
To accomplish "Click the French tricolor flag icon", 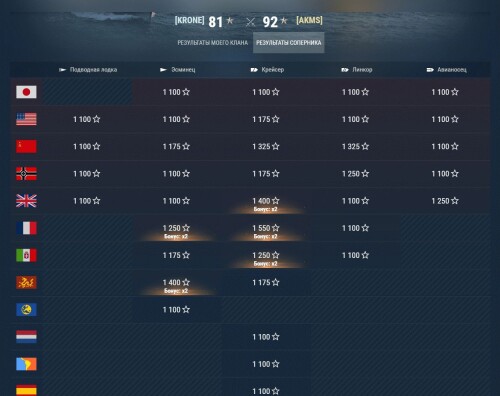I will [x=26, y=228].
